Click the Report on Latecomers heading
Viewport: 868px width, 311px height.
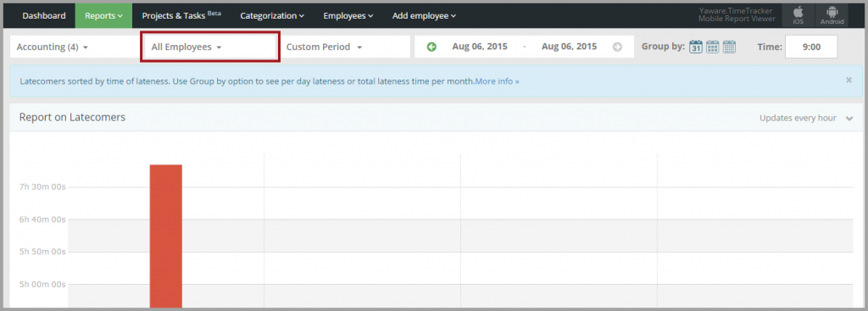[72, 117]
